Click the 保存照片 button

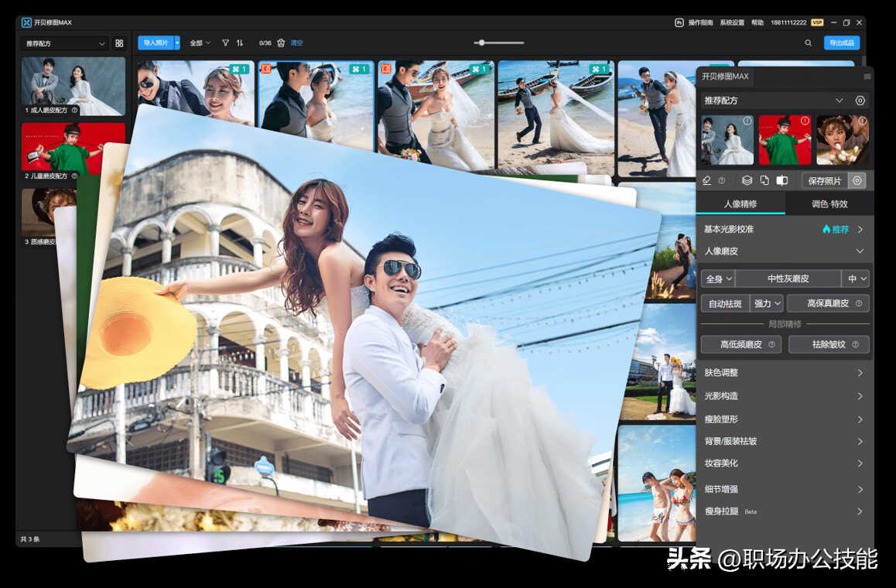pos(825,180)
